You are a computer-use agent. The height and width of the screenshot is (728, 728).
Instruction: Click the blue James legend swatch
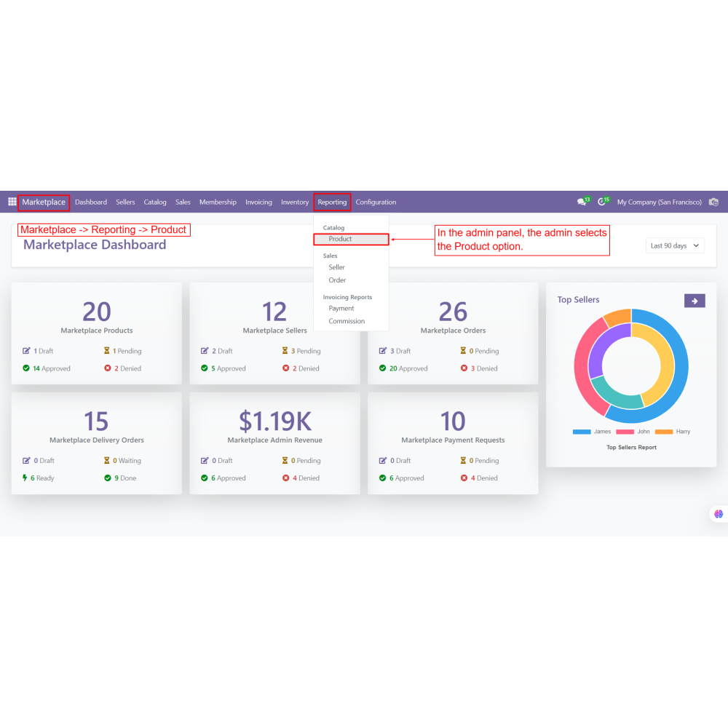[582, 432]
